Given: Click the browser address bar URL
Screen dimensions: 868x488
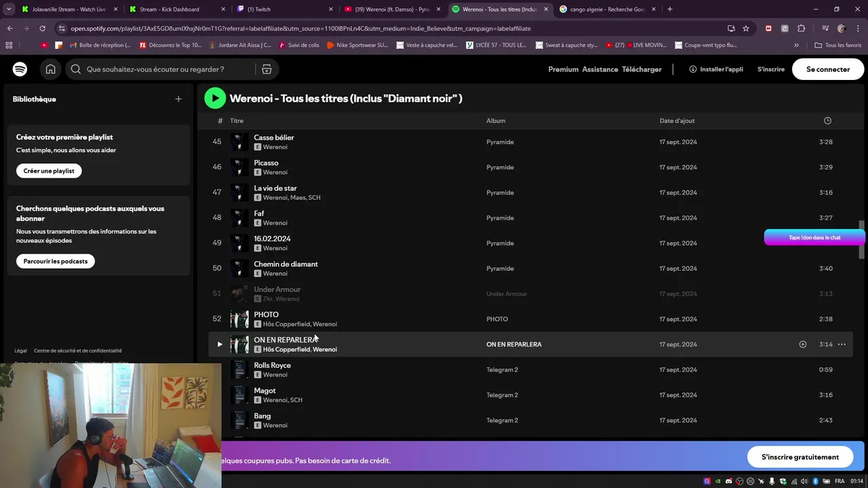Looking at the screenshot, I should [x=300, y=28].
